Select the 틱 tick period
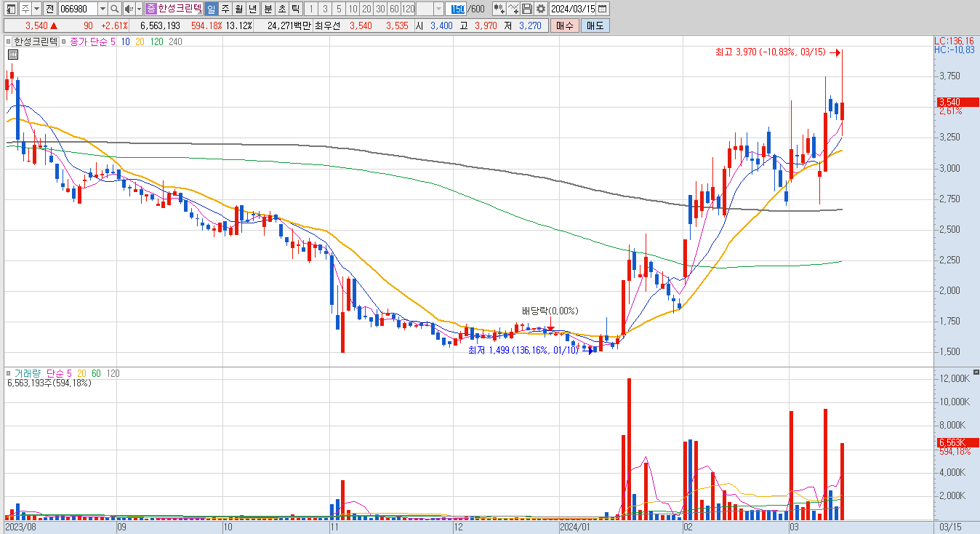Screen dimensions: 980x534 [x=296, y=9]
